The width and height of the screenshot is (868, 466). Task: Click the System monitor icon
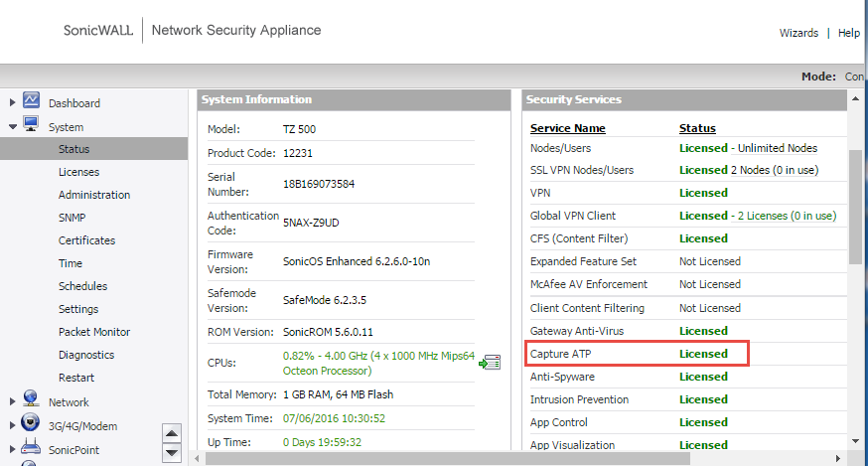pyautogui.click(x=31, y=125)
